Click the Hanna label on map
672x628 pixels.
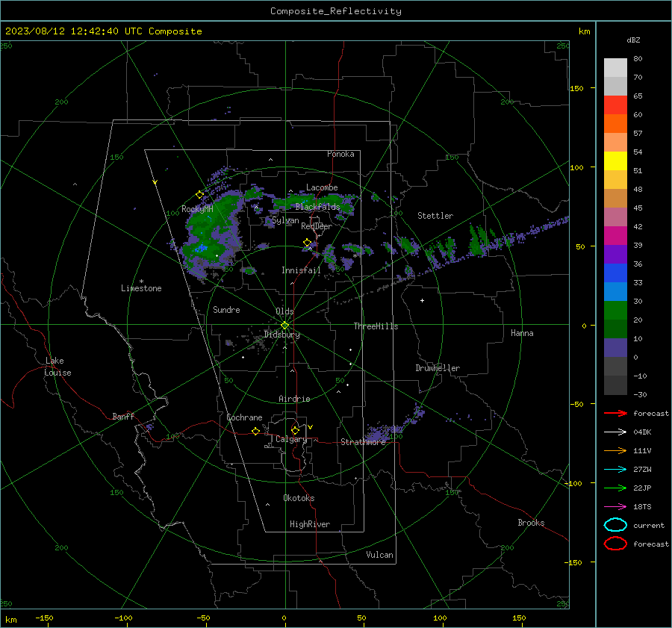coord(522,333)
